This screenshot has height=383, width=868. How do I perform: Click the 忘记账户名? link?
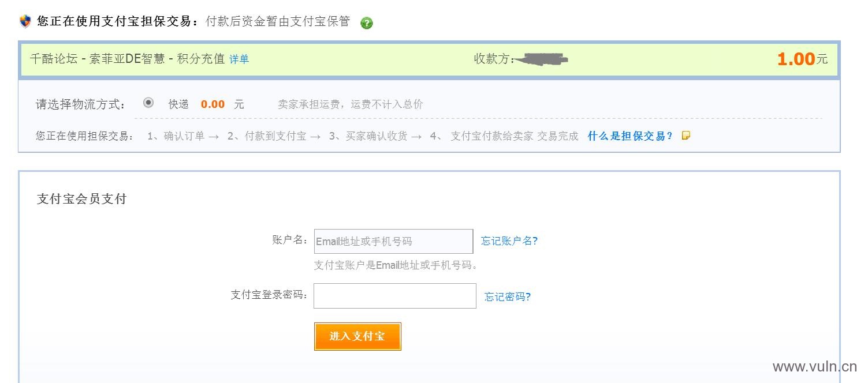tap(509, 241)
